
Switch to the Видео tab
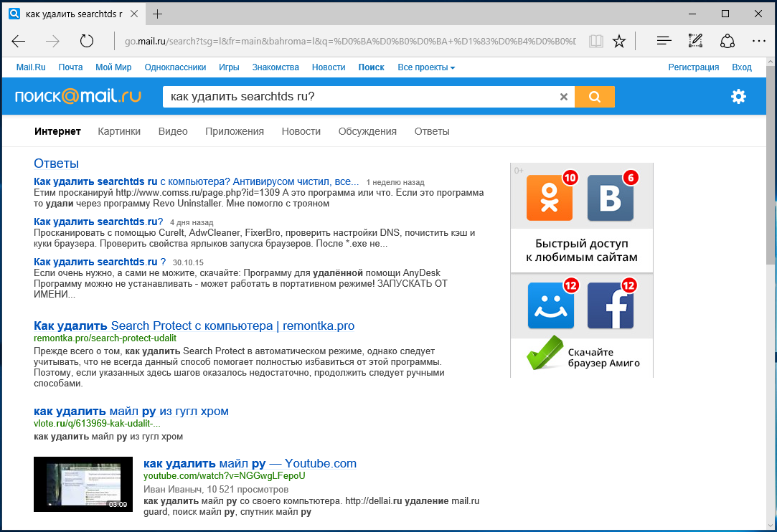[173, 131]
